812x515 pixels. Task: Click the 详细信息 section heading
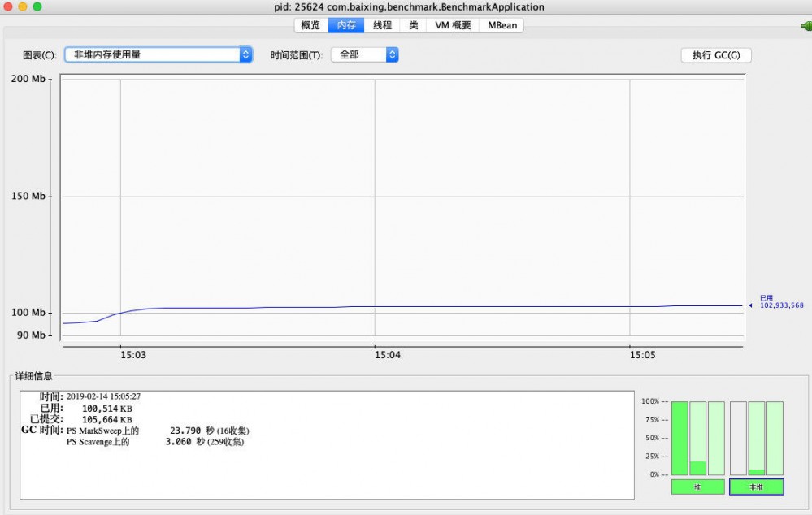coord(33,376)
